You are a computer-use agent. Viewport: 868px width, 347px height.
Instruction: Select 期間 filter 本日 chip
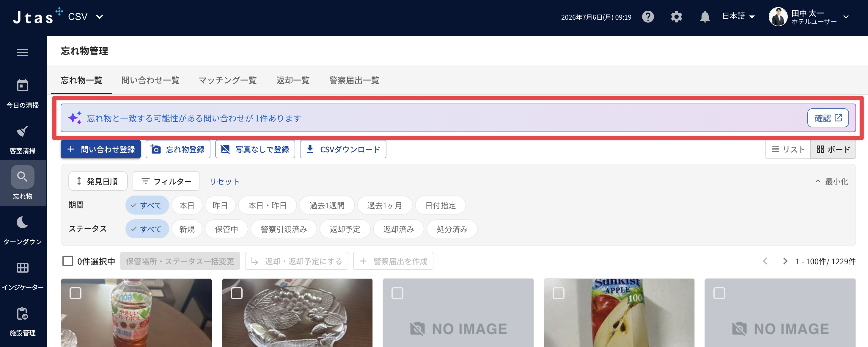(187, 205)
